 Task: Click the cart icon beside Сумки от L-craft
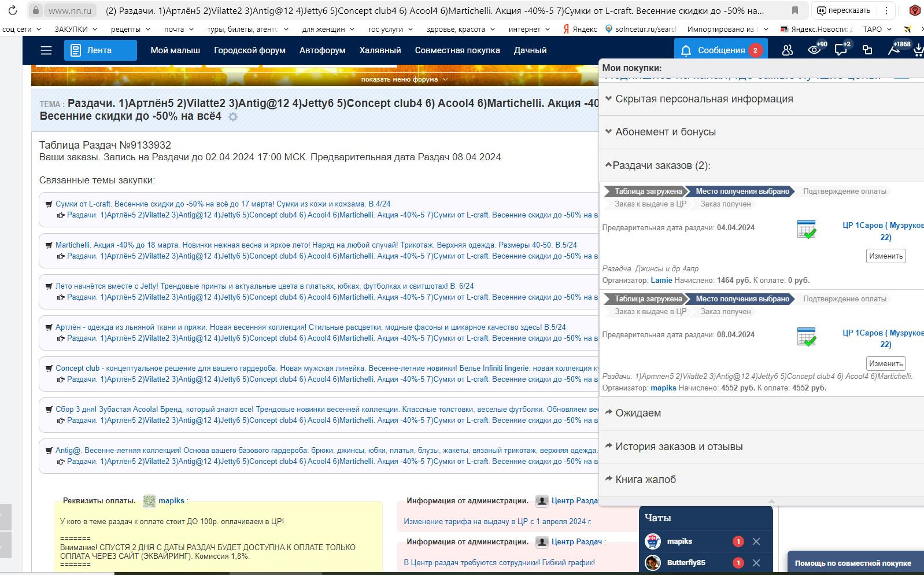pyautogui.click(x=49, y=204)
